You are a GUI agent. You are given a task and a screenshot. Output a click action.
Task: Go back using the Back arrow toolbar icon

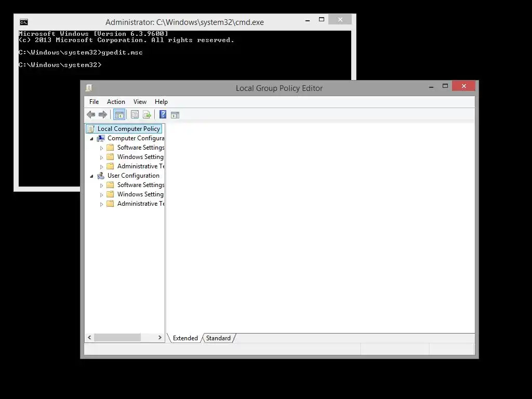[x=90, y=115]
